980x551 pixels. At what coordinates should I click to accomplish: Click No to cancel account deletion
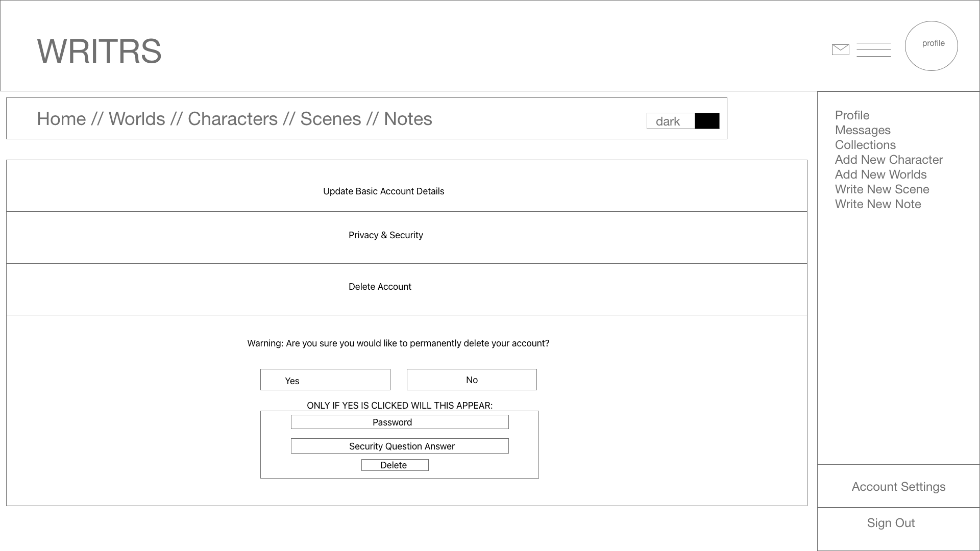point(471,380)
